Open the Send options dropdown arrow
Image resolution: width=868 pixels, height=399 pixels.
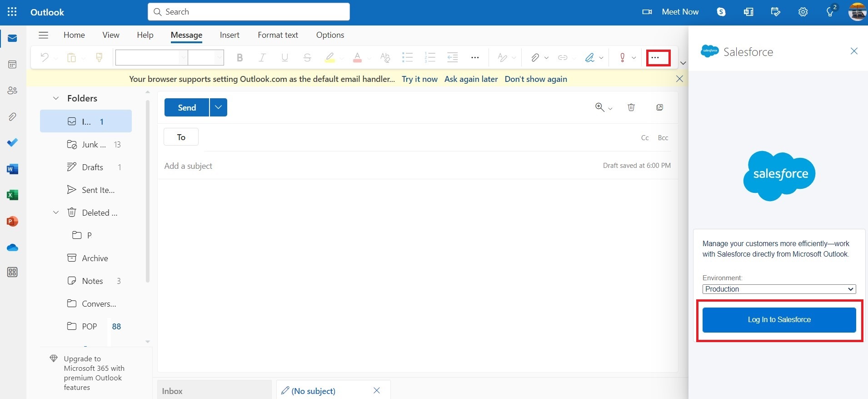pyautogui.click(x=219, y=107)
